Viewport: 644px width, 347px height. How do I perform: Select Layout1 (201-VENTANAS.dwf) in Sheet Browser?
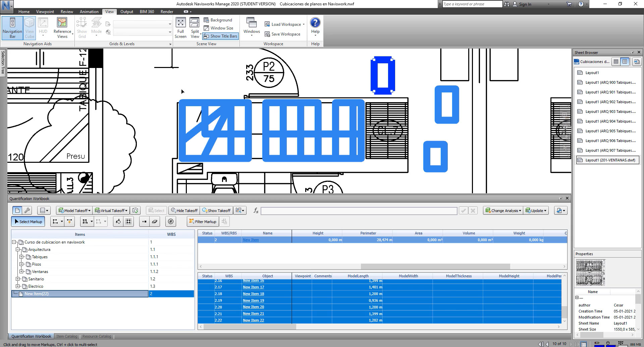[610, 160]
